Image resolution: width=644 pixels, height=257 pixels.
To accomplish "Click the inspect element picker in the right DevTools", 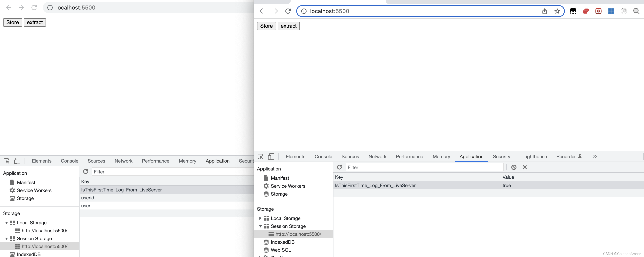I will 260,157.
